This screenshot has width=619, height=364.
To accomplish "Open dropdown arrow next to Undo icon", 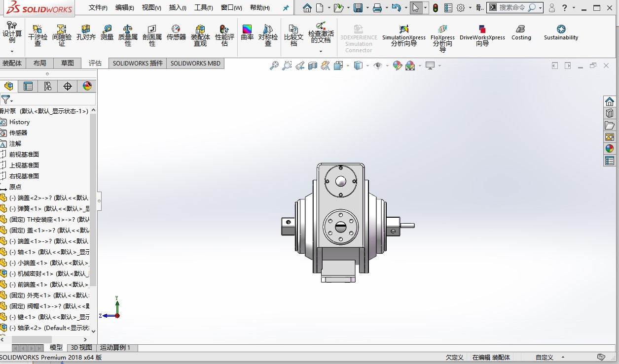I will point(405,8).
